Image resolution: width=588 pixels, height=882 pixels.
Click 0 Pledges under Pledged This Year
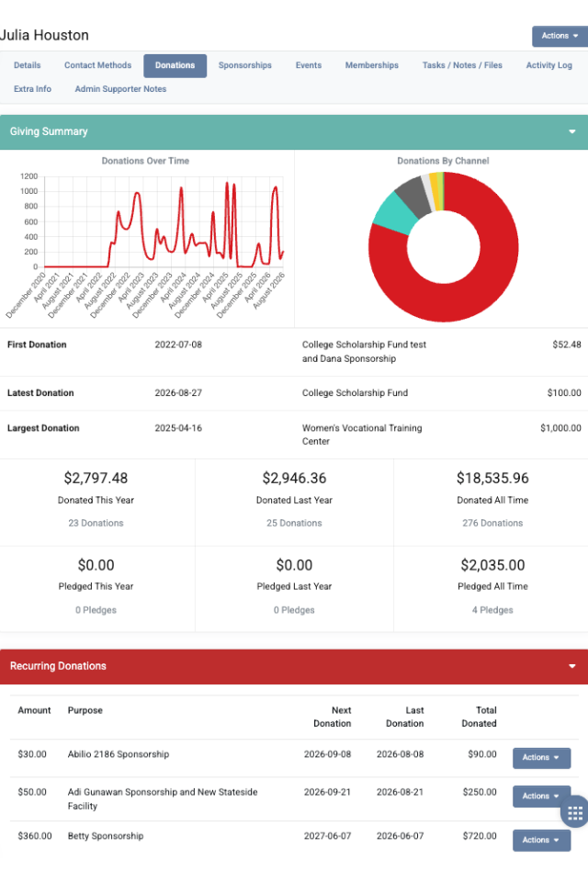(x=96, y=610)
